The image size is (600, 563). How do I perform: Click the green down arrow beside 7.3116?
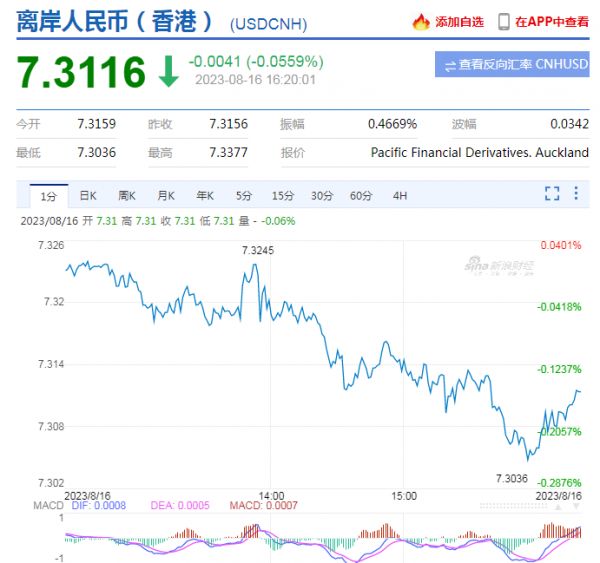(167, 70)
